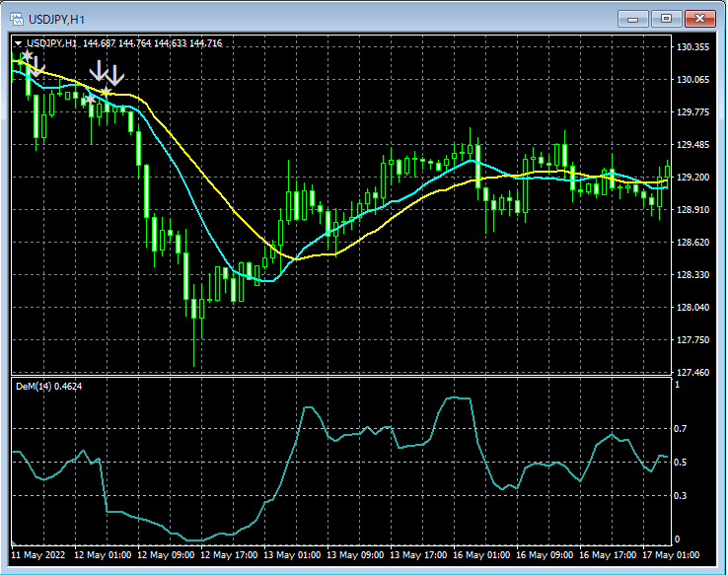Click the star marker beside the 12 May candle
This screenshot has height=575, width=728.
tap(89, 99)
